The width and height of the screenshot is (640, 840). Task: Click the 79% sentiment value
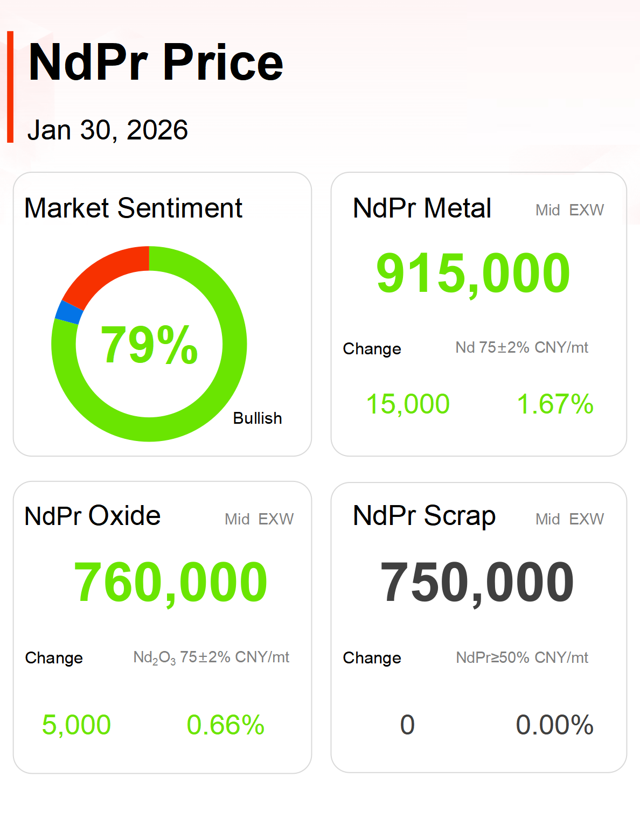click(149, 345)
